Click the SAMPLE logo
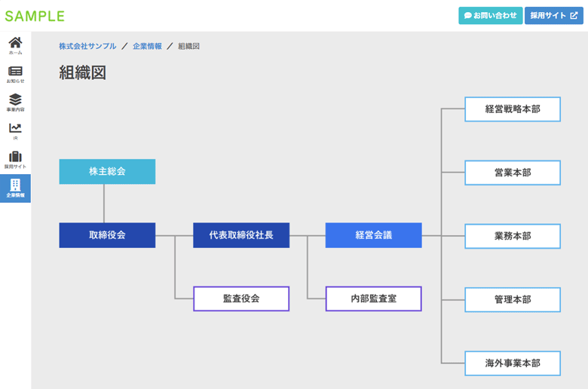 35,16
